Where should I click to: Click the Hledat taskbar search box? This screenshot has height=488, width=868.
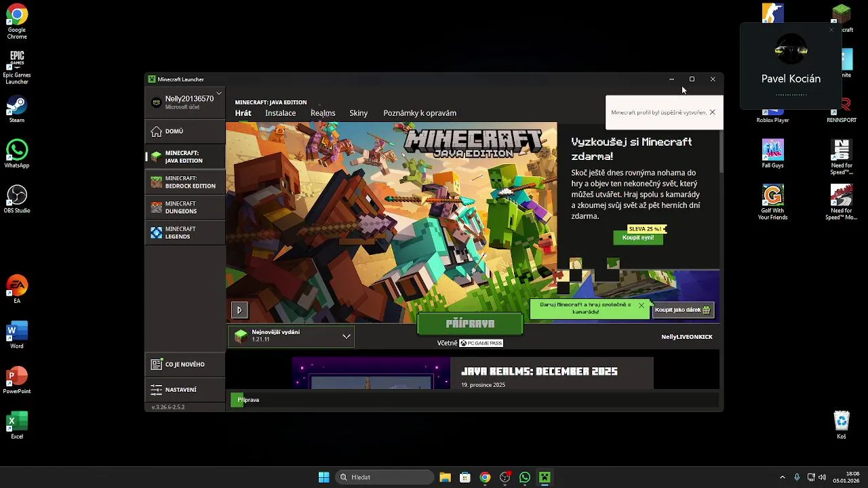coord(385,477)
